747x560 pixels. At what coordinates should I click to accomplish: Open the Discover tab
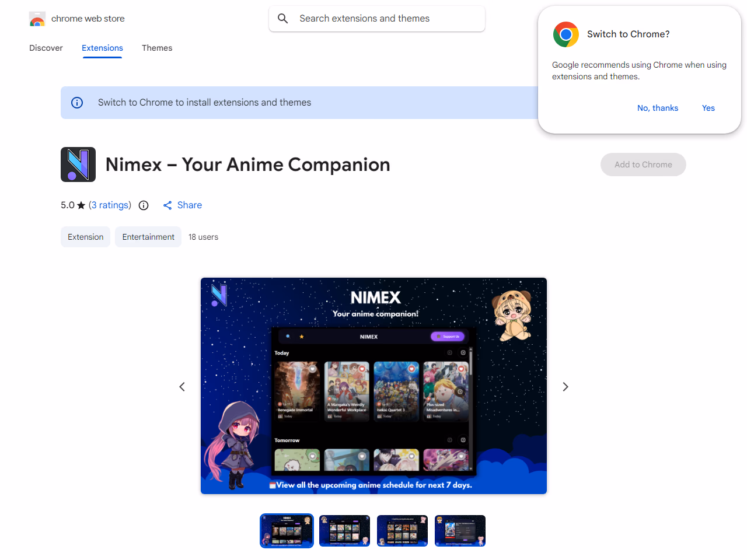(x=46, y=48)
